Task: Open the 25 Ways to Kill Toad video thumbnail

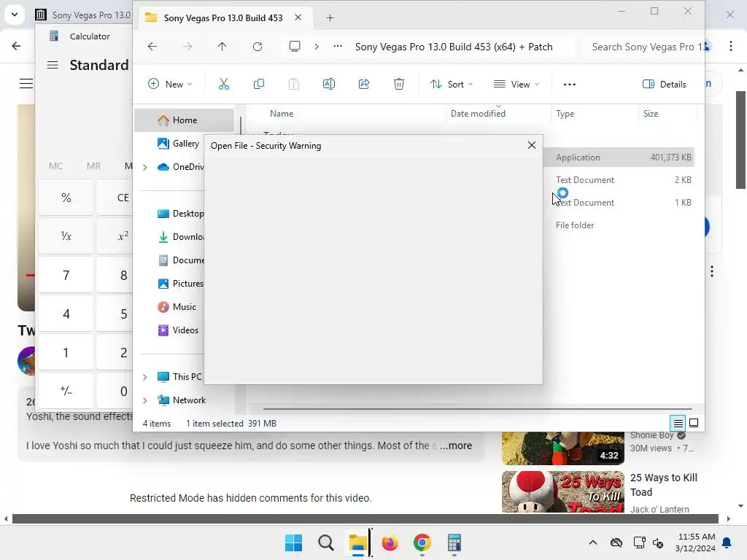Action: click(562, 492)
